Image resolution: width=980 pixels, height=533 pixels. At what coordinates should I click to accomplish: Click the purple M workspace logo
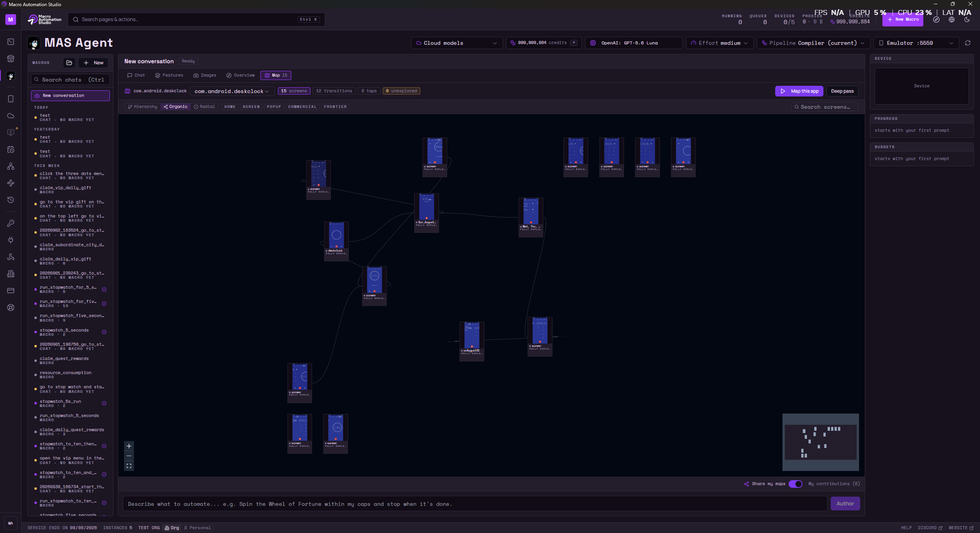[x=10, y=20]
